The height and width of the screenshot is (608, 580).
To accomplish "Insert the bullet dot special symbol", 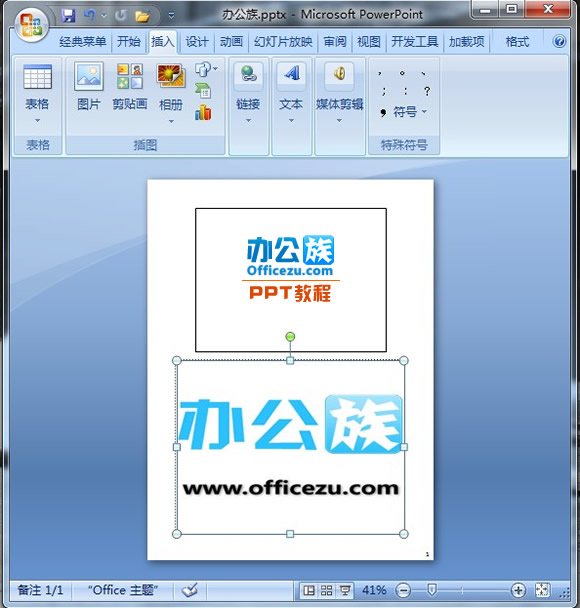I will click(383, 112).
